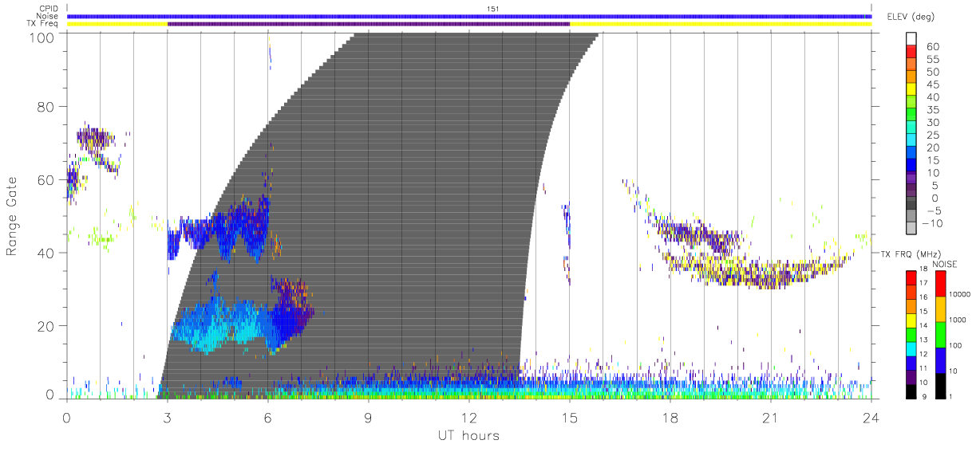This screenshot has width=980, height=452.
Task: Click the ELEV (deg) legend title
Action: [911, 16]
